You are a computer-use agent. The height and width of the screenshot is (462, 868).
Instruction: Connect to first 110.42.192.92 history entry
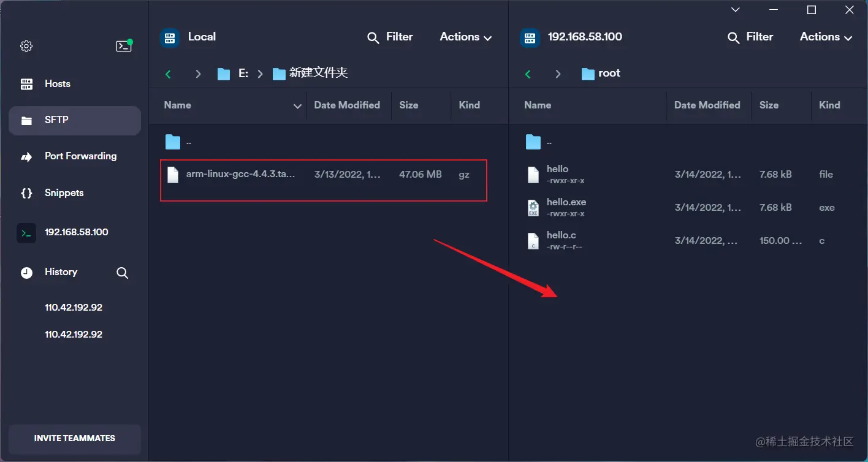74,308
